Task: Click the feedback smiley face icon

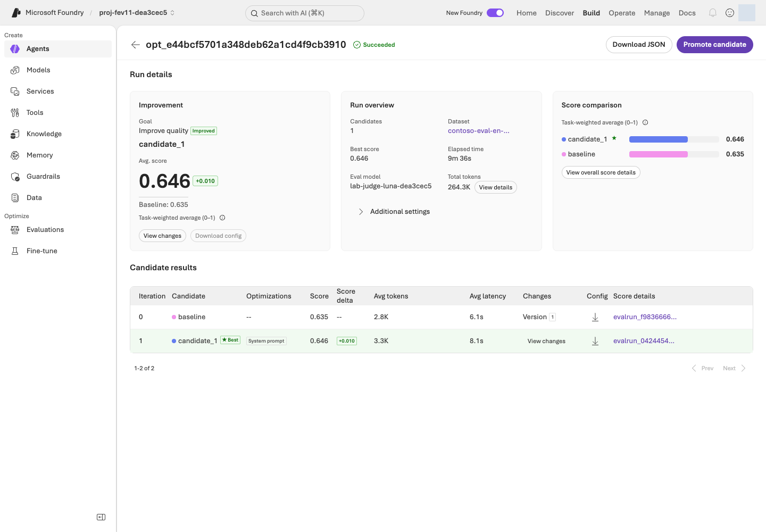Action: [730, 13]
